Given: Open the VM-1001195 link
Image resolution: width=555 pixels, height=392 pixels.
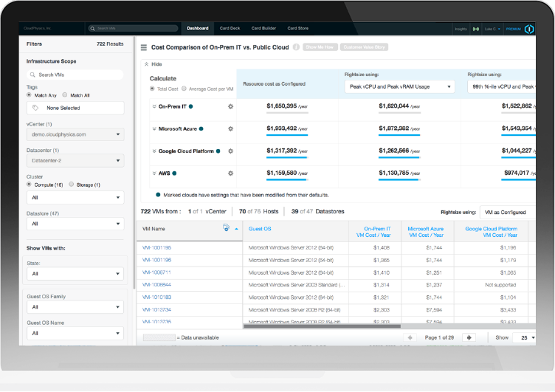Looking at the screenshot, I should click(156, 247).
